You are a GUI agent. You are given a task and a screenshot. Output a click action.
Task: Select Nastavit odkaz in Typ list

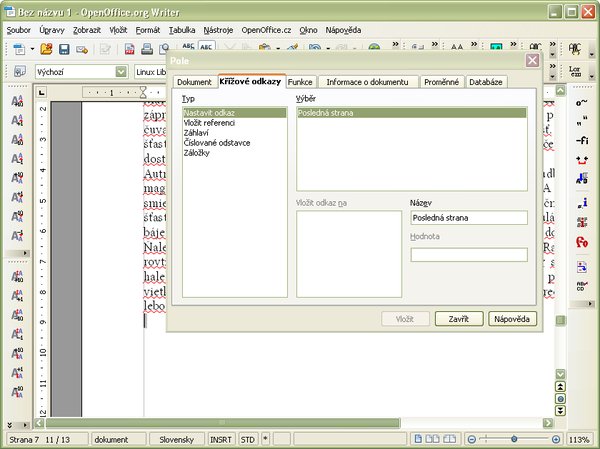235,113
